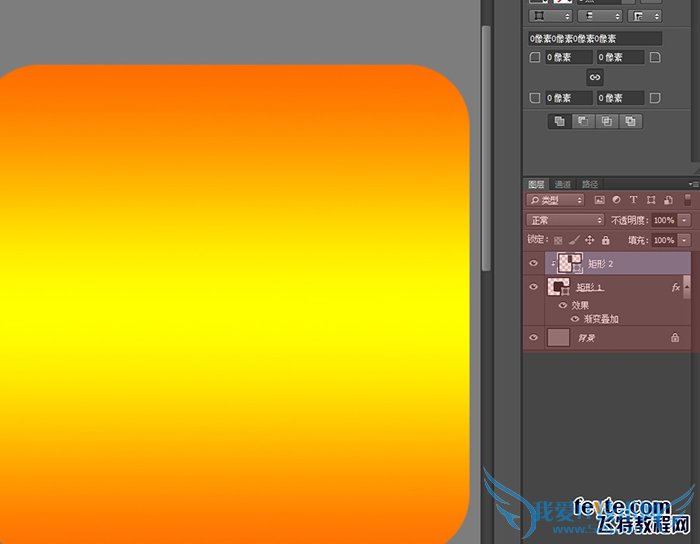Viewport: 700px width, 544px height.
Task: Switch to the 图层 (Layers) tab
Action: [536, 184]
